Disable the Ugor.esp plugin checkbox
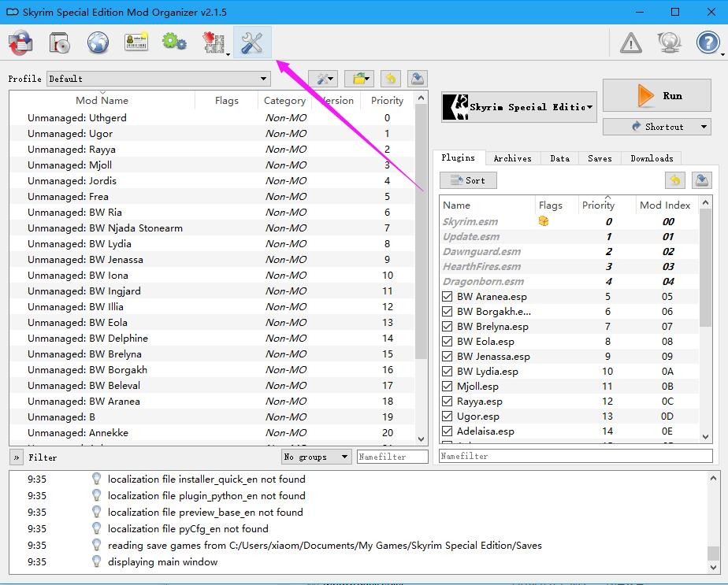Viewport: 728px width, 585px height. pos(447,417)
